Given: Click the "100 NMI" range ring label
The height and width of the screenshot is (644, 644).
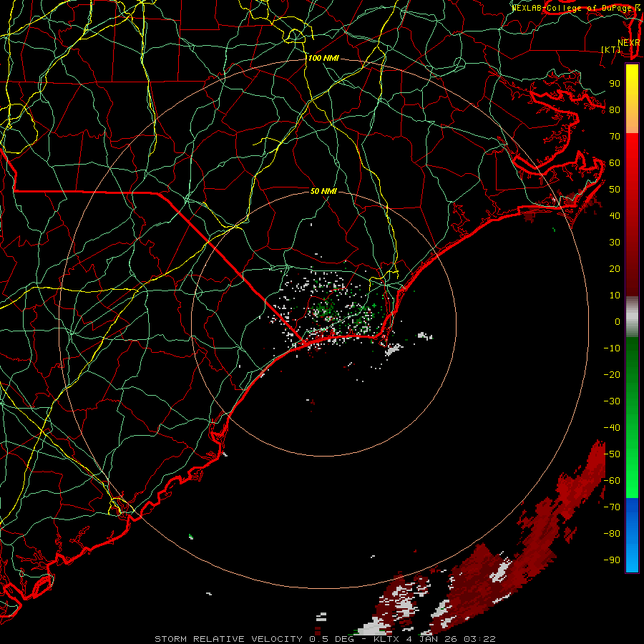Looking at the screenshot, I should [x=323, y=59].
